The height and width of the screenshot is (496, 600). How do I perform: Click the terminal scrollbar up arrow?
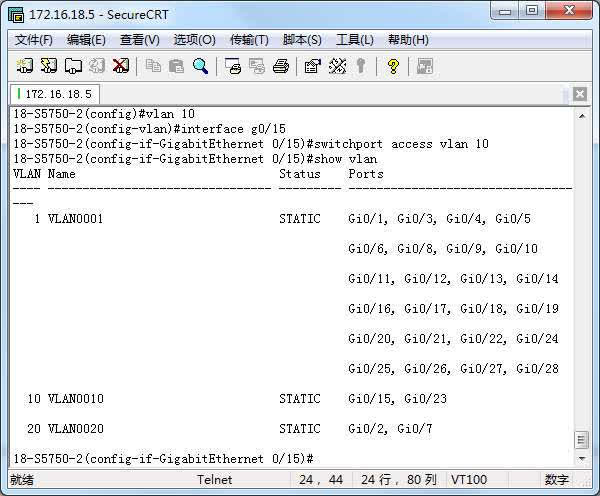581,114
